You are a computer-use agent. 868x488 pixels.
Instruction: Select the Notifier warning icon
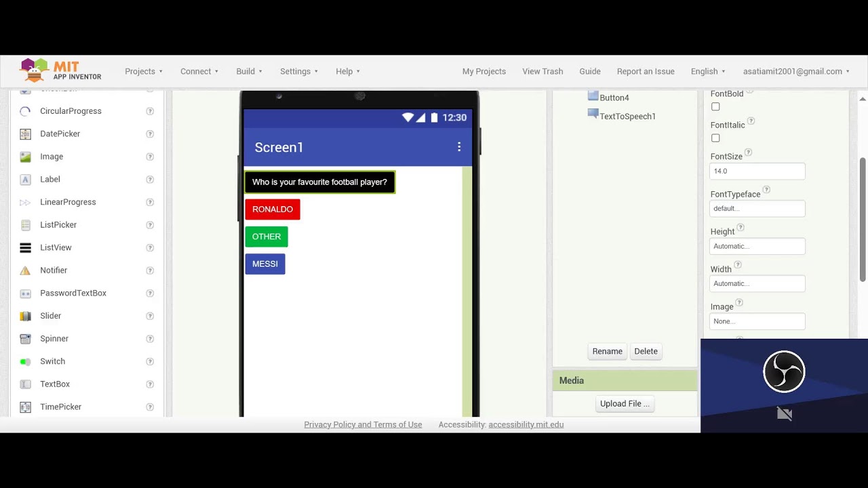tap(25, 270)
